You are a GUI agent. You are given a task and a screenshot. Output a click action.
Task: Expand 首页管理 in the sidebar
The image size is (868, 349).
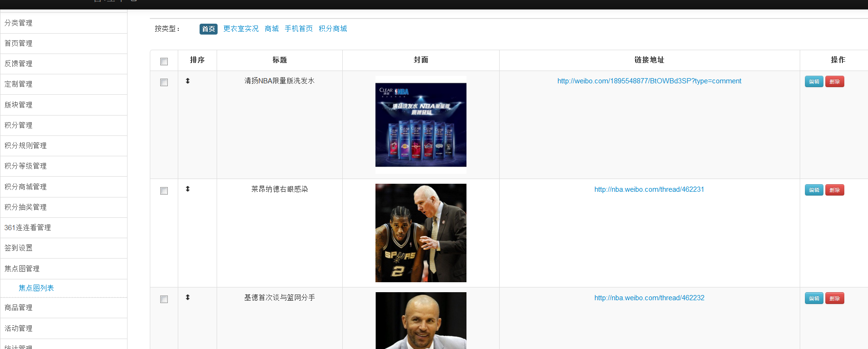[x=64, y=43]
